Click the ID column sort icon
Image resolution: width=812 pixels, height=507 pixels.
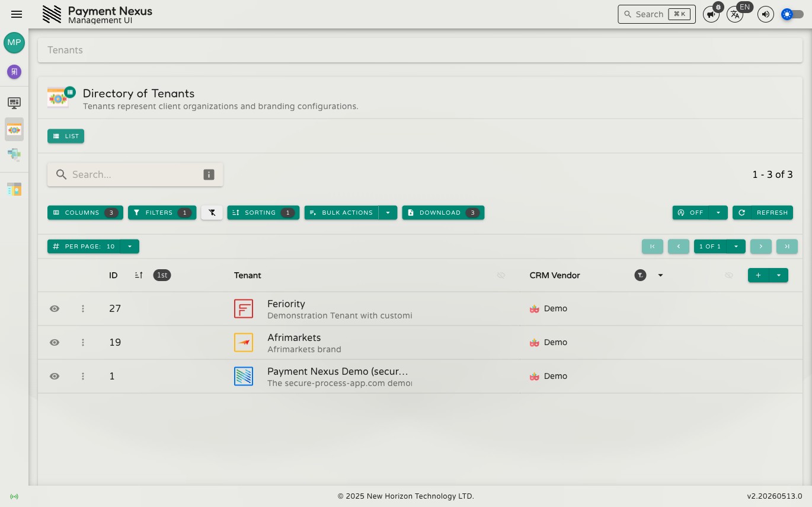coord(139,275)
